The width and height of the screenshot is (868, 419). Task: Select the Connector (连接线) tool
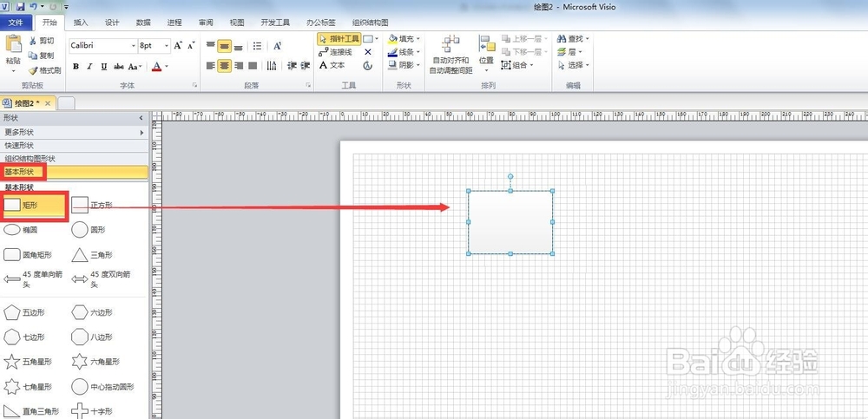click(335, 52)
